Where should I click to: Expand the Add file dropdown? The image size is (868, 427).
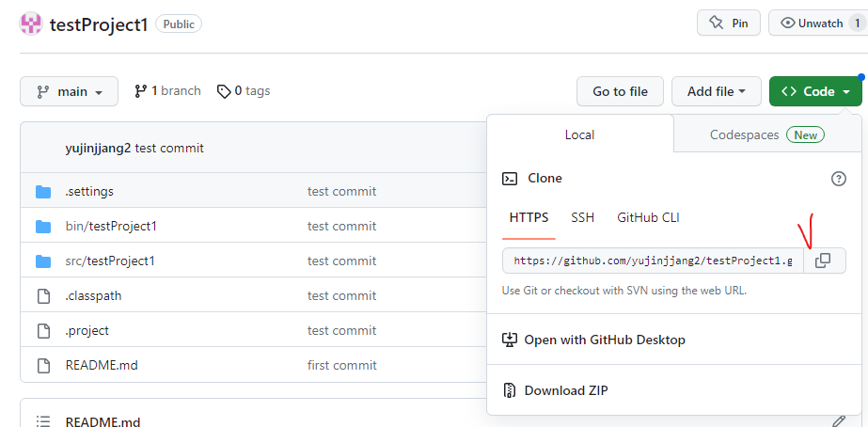click(x=716, y=91)
